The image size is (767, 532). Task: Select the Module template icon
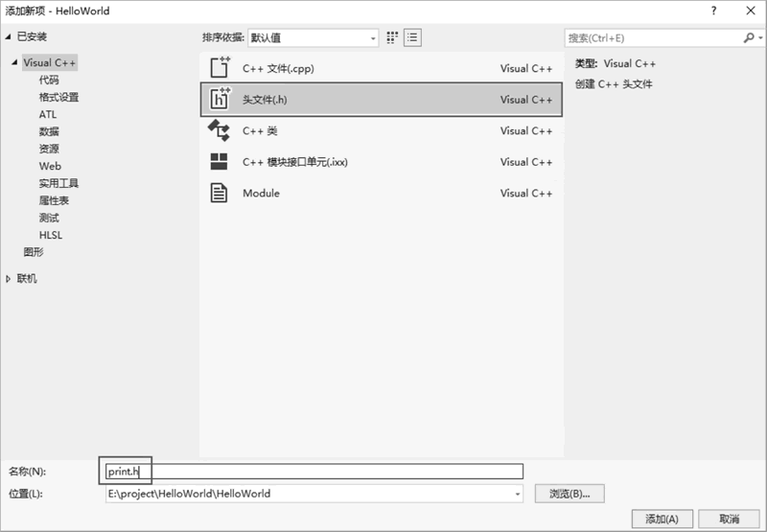pyautogui.click(x=220, y=193)
